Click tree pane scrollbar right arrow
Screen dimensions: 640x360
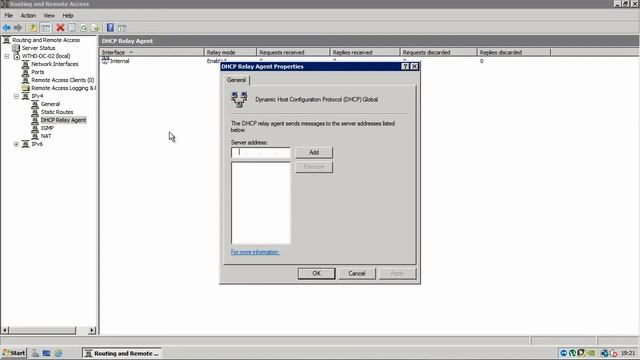pyautogui.click(x=92, y=330)
